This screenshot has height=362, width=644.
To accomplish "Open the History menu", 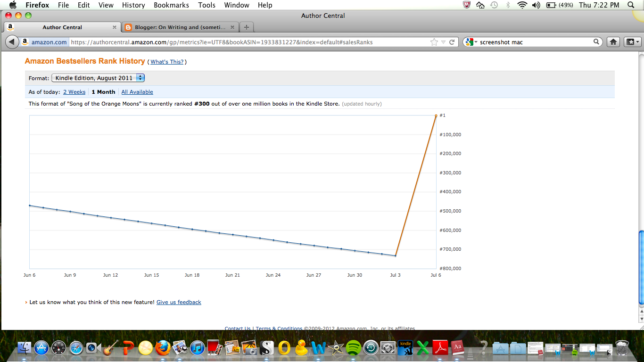I will tap(133, 5).
